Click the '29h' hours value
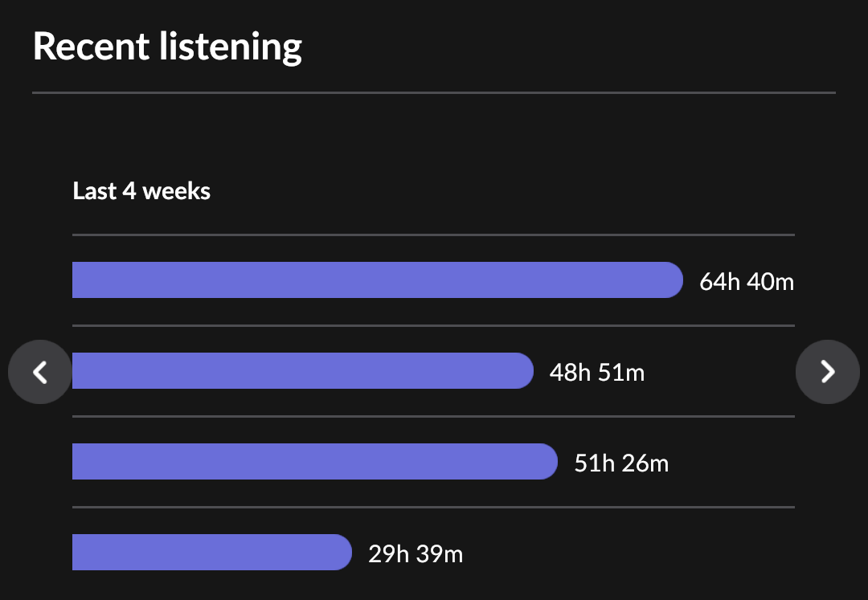Viewport: 868px width, 600px height. pos(388,554)
